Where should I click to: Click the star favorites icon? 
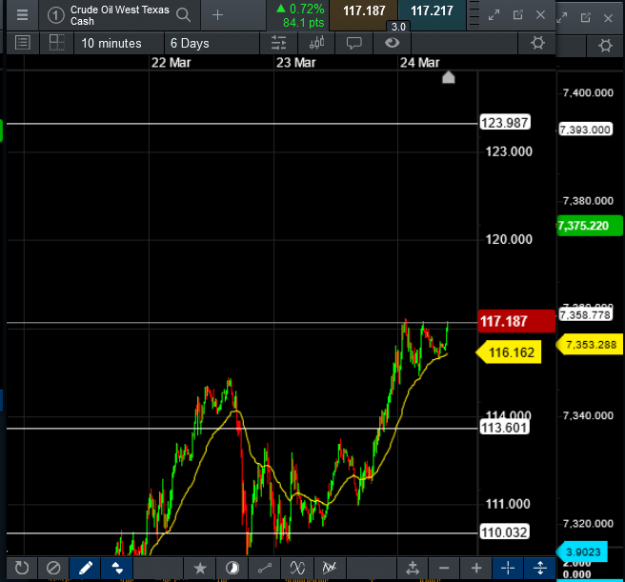pos(200,568)
